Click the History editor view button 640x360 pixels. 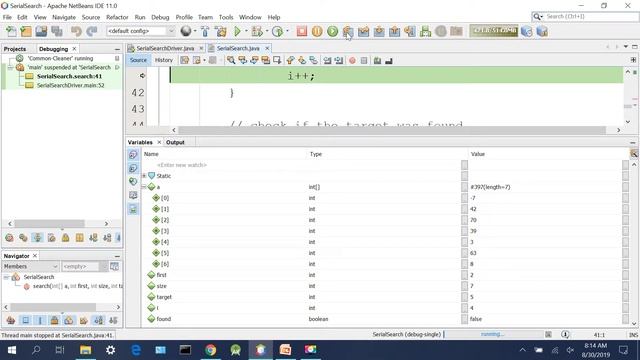[164, 60]
